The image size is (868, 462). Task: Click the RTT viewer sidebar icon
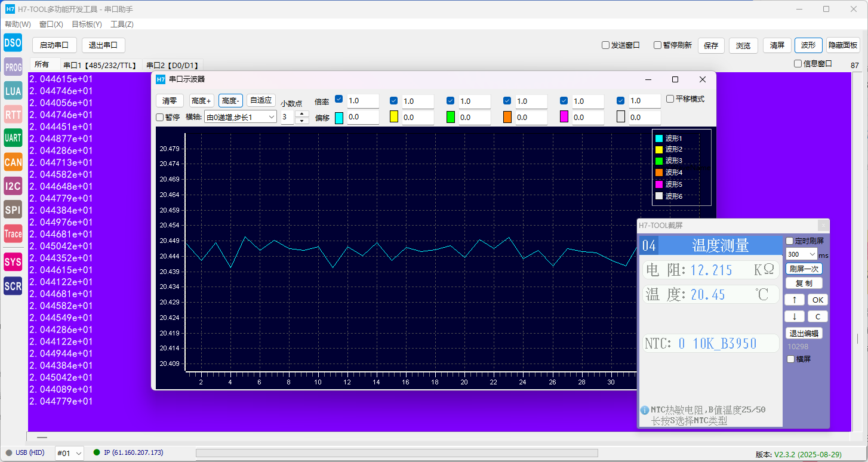(x=13, y=115)
